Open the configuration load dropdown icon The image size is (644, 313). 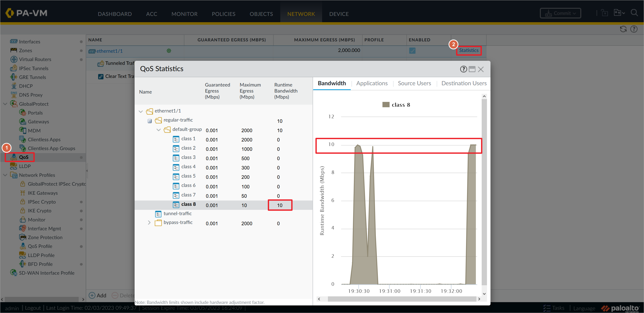click(x=619, y=13)
